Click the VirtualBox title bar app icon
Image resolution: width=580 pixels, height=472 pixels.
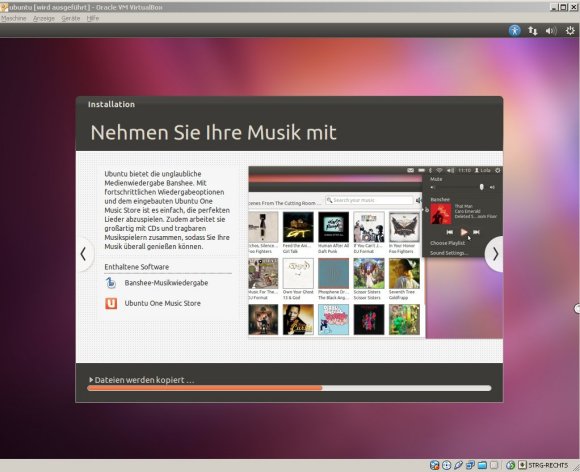(4, 7)
